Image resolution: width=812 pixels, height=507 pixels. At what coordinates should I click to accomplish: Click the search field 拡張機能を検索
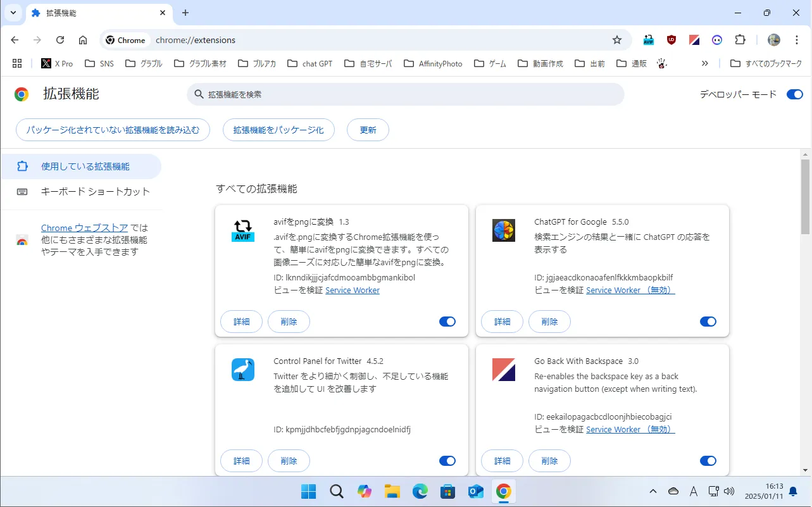[406, 94]
